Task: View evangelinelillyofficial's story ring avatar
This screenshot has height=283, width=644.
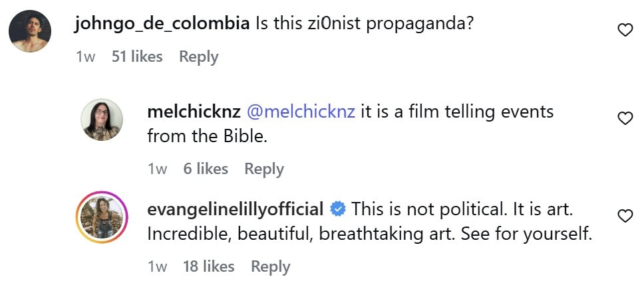Action: pyautogui.click(x=102, y=218)
